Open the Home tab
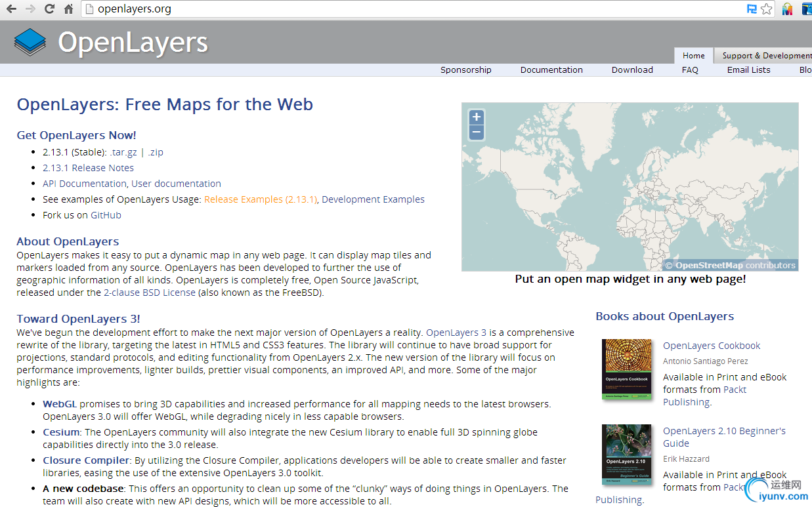Screen dimensions: 812x507 693,56
